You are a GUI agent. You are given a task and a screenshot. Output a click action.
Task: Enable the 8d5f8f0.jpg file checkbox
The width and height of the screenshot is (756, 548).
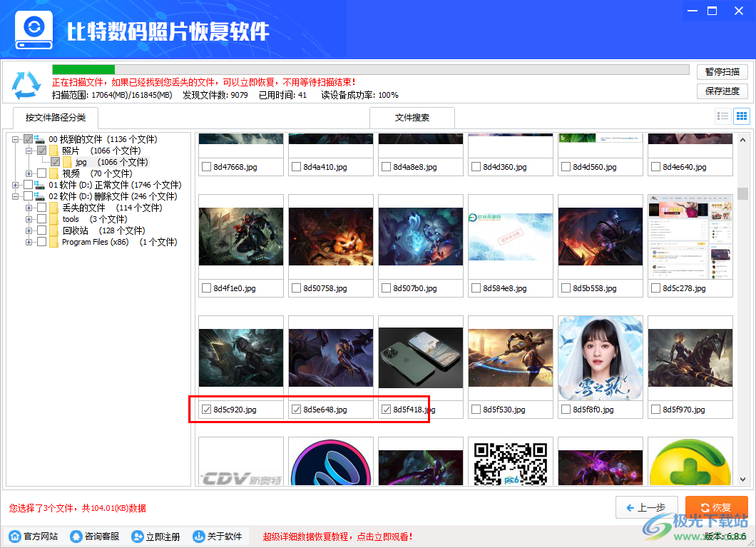pyautogui.click(x=566, y=409)
